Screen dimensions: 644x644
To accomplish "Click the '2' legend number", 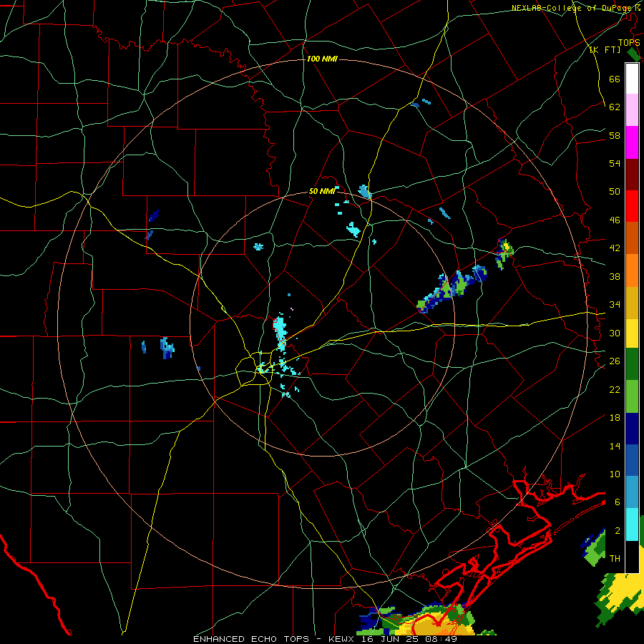I will pyautogui.click(x=617, y=531).
